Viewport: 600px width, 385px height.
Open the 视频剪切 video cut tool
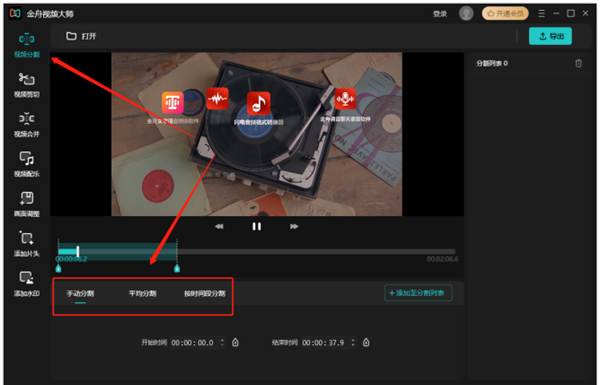pyautogui.click(x=26, y=85)
